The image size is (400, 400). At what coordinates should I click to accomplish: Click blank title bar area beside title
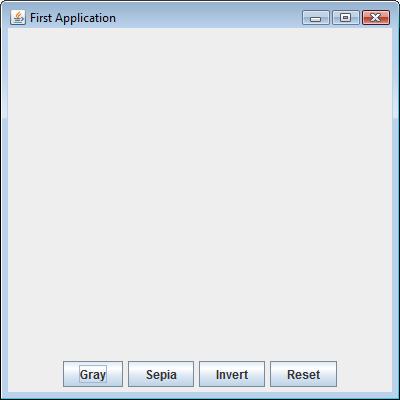pyautogui.click(x=208, y=18)
